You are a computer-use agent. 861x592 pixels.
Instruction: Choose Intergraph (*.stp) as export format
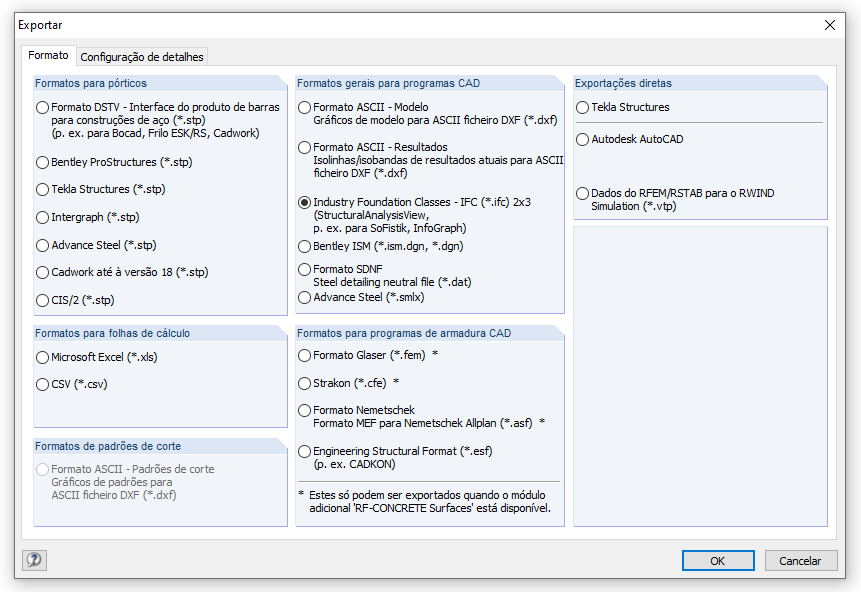[43, 216]
